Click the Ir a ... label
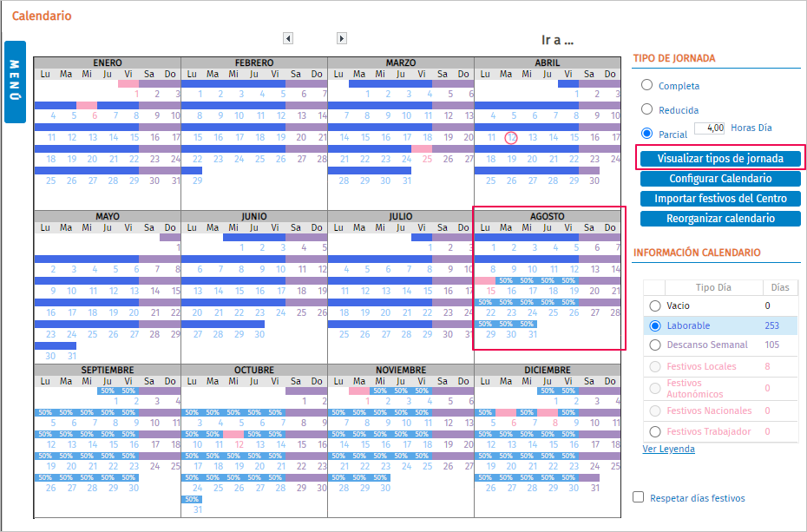This screenshot has width=807, height=532. pyautogui.click(x=557, y=40)
